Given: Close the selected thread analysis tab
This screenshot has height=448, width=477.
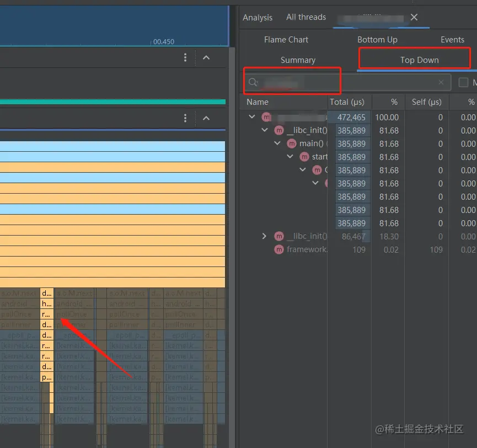Looking at the screenshot, I should click(414, 17).
